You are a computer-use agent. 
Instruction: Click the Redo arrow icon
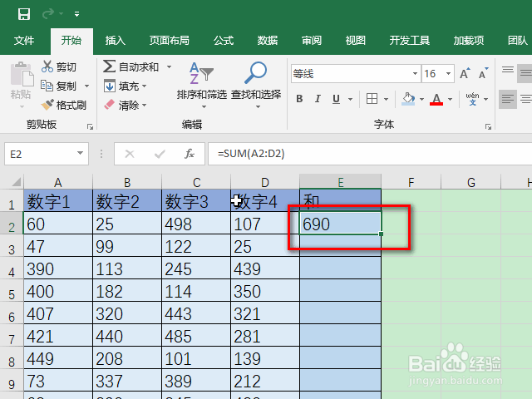click(x=48, y=14)
